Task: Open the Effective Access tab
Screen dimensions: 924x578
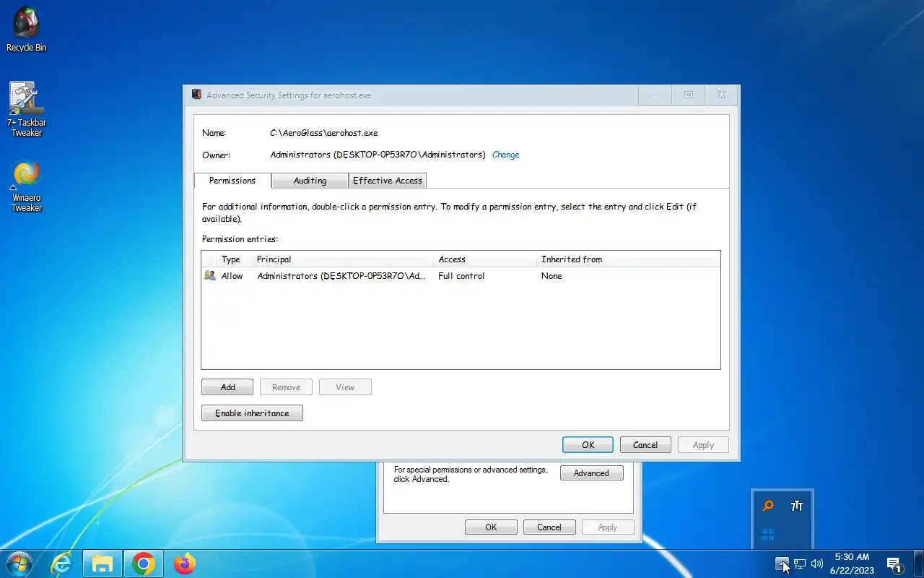Action: coord(388,181)
